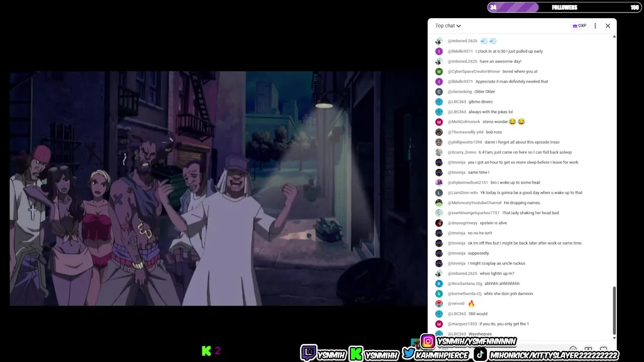Click avatar of Thomasreilly-y8d
This screenshot has width=644, height=362.
(439, 132)
